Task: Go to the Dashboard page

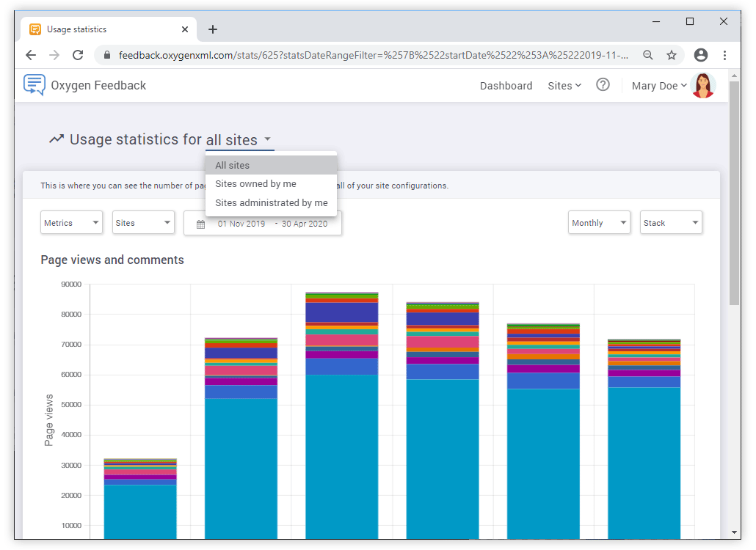Action: (506, 86)
